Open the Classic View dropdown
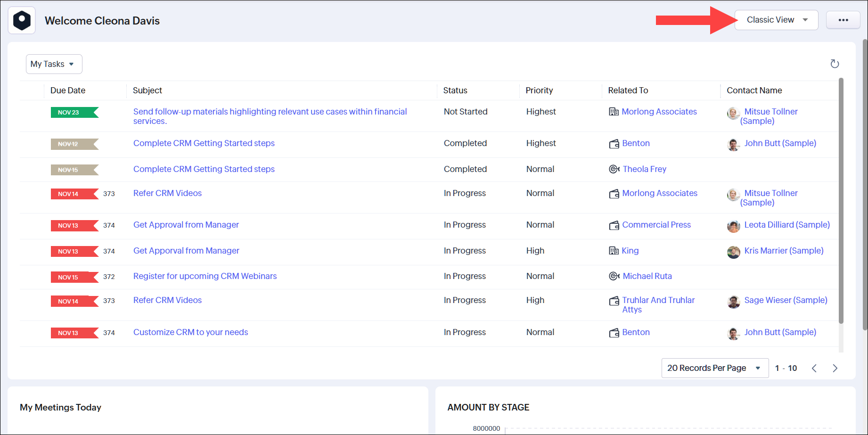The width and height of the screenshot is (868, 435). [776, 20]
